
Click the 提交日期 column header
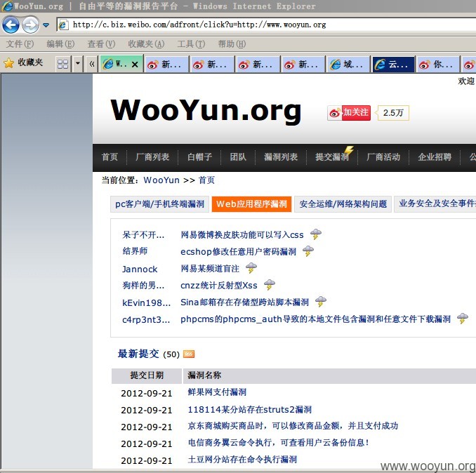147,375
